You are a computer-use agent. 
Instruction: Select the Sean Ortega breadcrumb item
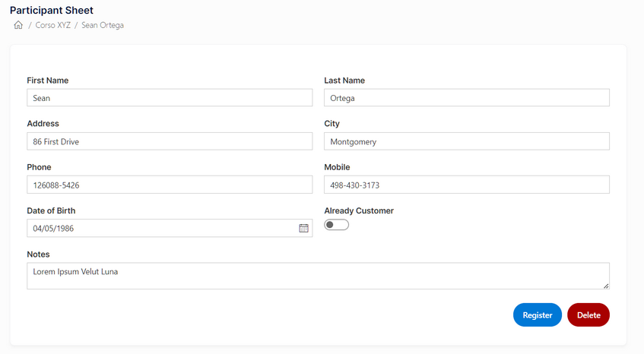[x=103, y=25]
